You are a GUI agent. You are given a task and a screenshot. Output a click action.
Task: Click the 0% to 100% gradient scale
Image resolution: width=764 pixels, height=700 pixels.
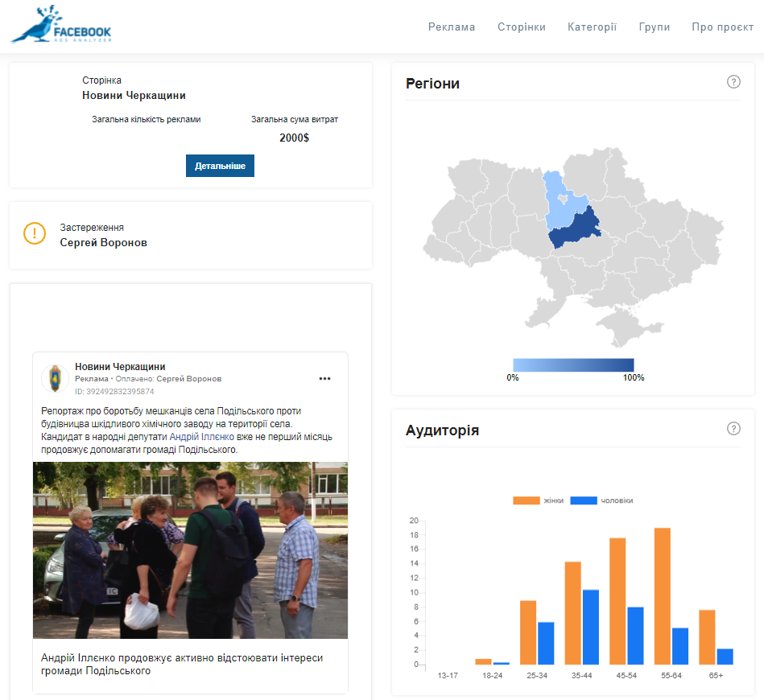[573, 365]
